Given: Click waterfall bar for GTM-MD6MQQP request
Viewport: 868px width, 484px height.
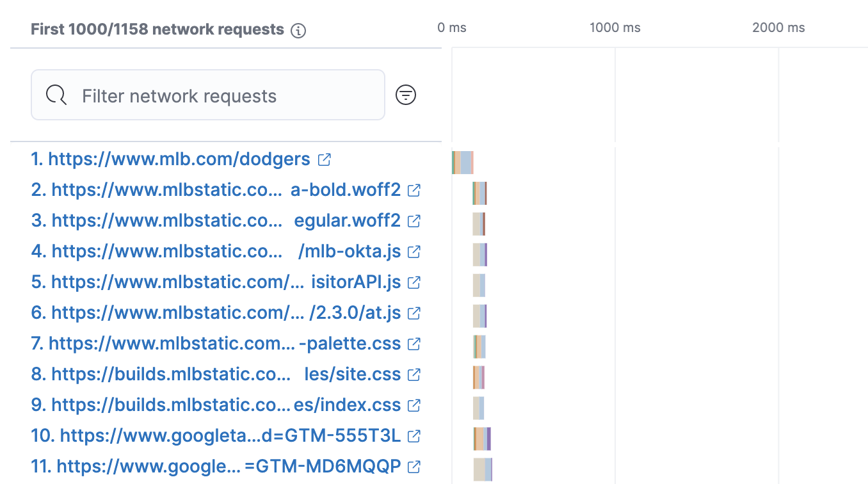Looking at the screenshot, I should coord(483,470).
